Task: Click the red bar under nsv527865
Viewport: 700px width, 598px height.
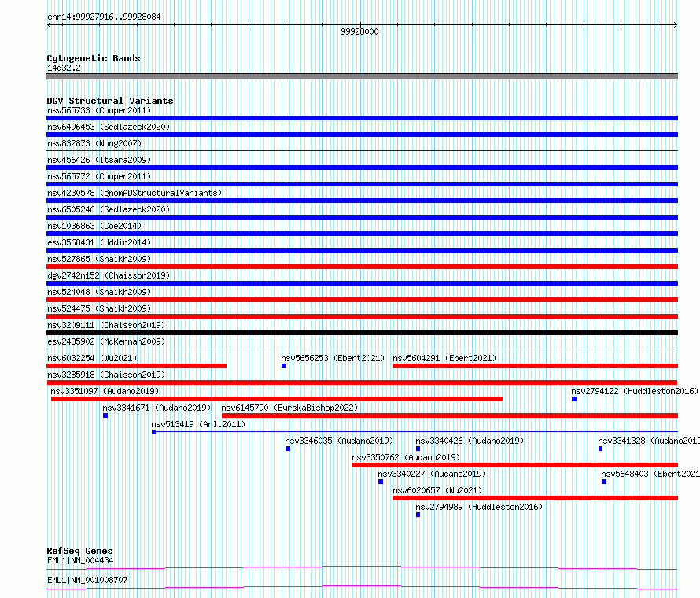Action: (362, 267)
